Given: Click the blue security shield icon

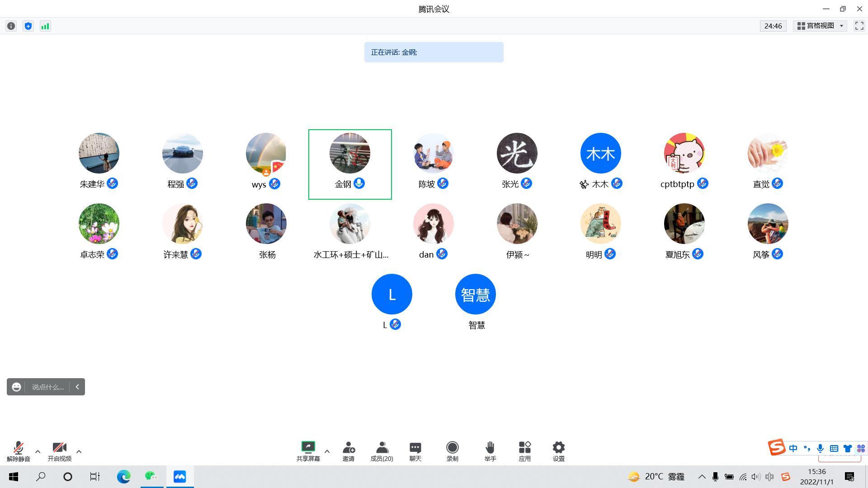Looking at the screenshot, I should 28,26.
